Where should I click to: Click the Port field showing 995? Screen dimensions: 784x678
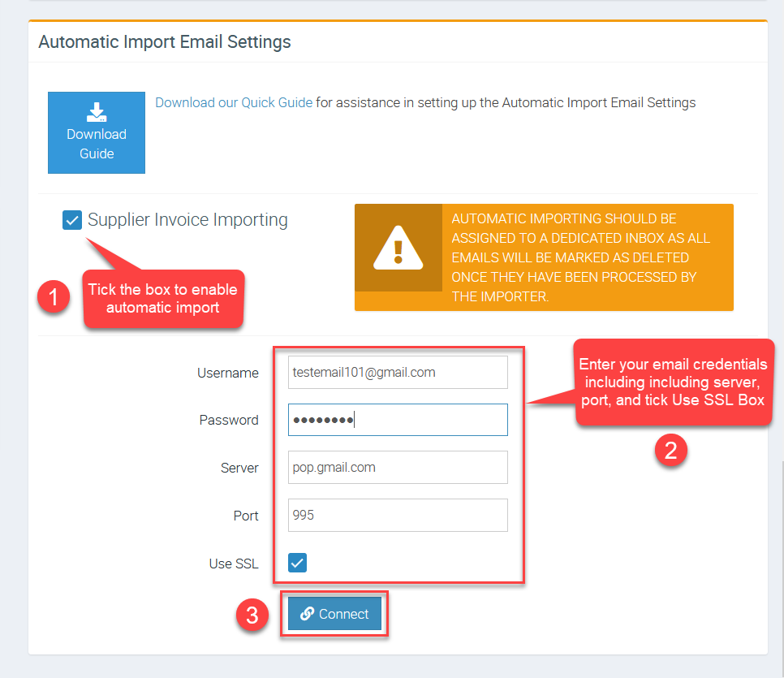pyautogui.click(x=398, y=515)
